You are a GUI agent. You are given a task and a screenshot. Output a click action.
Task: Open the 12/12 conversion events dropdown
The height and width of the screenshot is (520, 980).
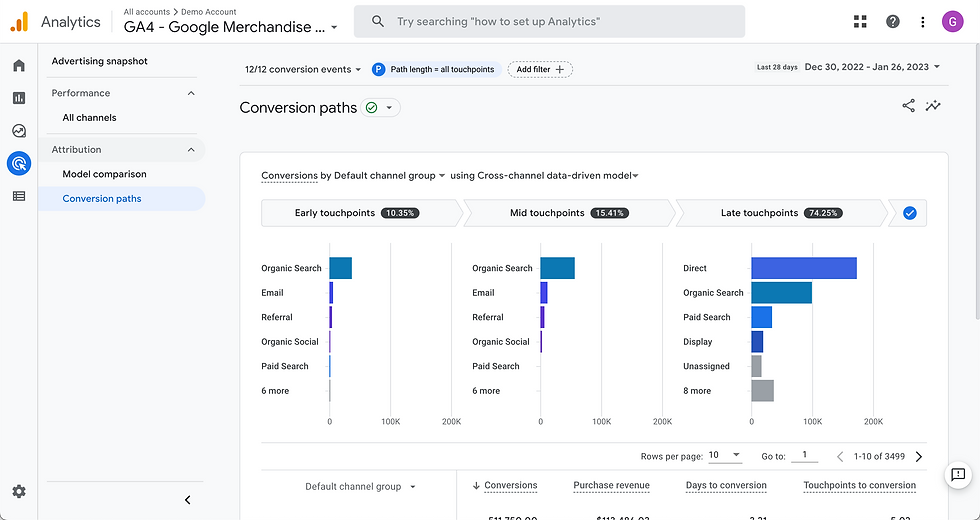click(x=303, y=69)
